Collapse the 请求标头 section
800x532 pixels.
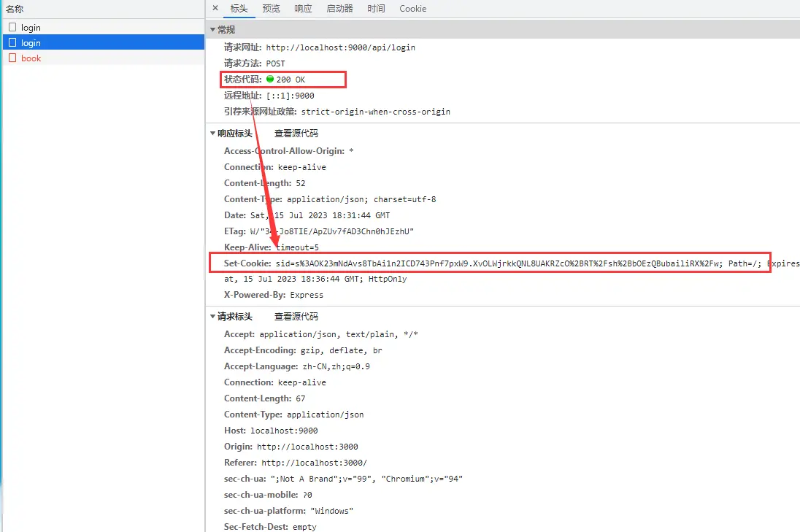[x=212, y=316]
